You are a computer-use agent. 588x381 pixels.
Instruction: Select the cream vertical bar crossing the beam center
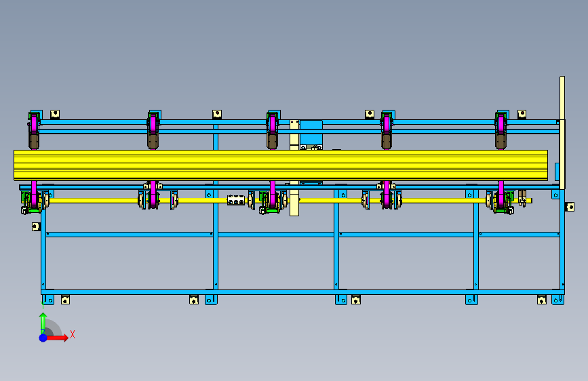click(x=294, y=168)
